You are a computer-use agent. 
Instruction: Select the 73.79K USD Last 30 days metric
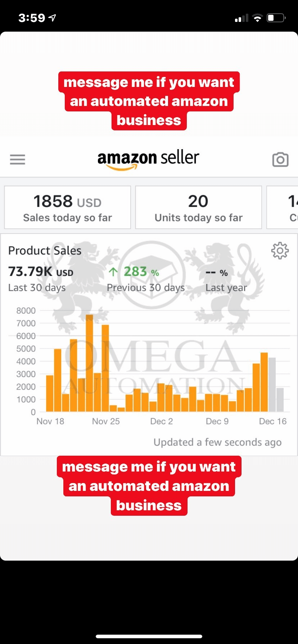tap(41, 279)
